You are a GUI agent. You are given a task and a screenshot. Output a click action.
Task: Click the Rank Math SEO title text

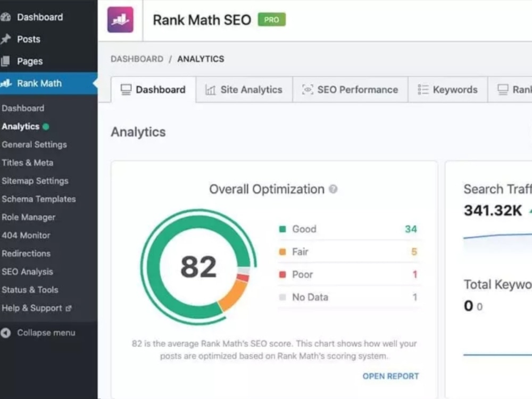click(x=202, y=20)
